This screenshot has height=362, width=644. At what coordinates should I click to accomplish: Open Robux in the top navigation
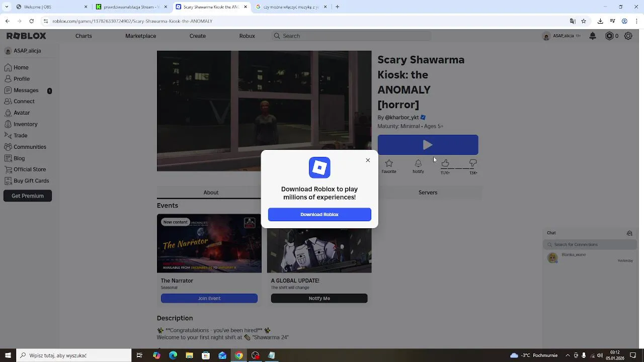pos(247,36)
